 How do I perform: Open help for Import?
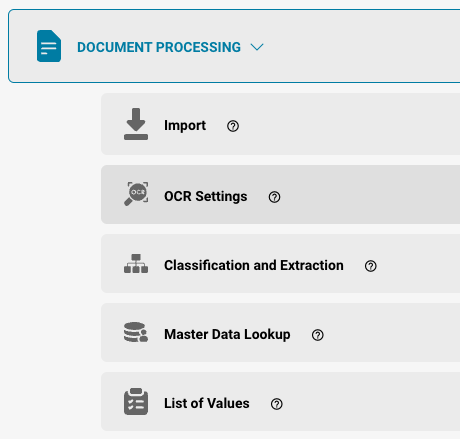tap(233, 126)
